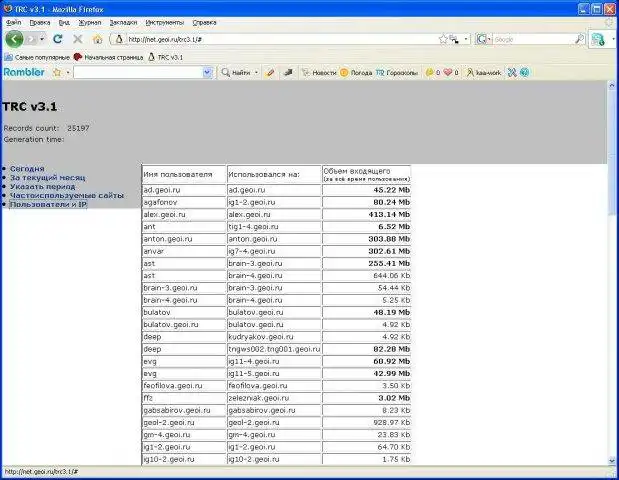Click the Найти search button

236,73
